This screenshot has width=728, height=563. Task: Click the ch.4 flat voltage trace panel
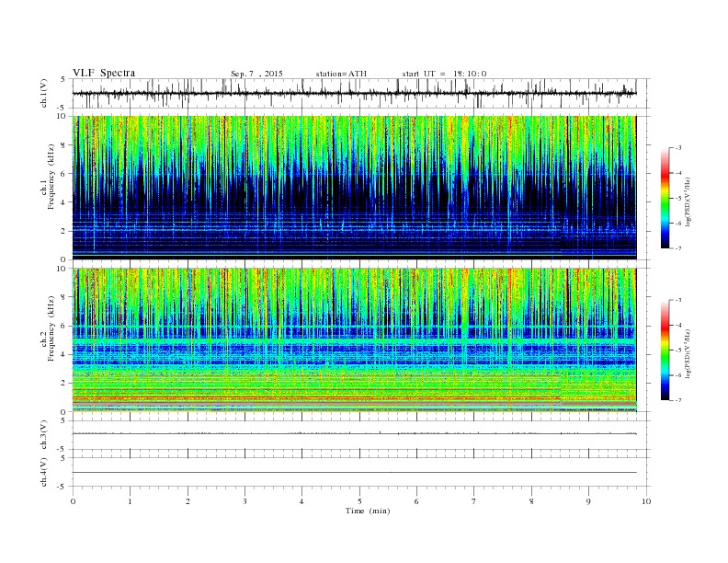(x=361, y=472)
